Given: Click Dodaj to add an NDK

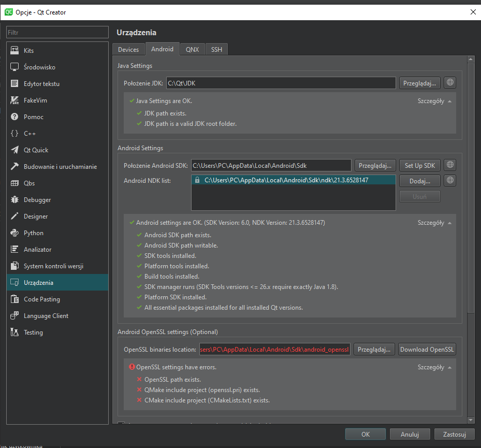Looking at the screenshot, I should [420, 181].
